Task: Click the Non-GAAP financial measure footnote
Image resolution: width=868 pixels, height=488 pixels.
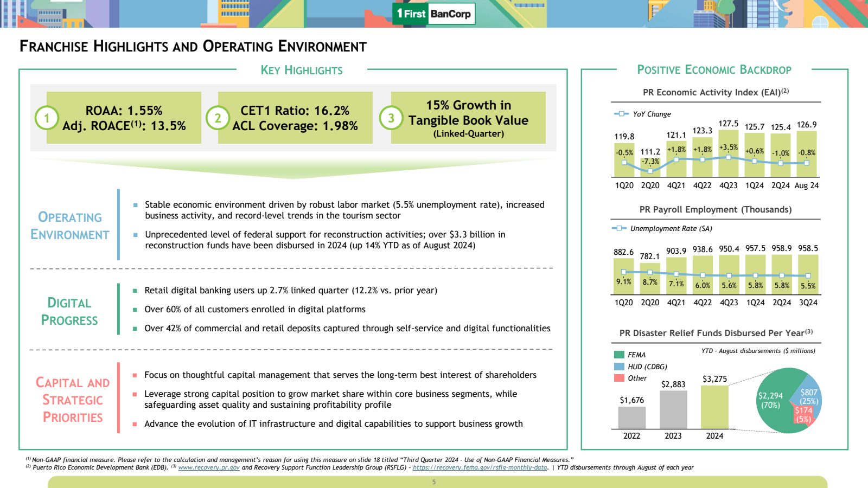Action: point(299,460)
